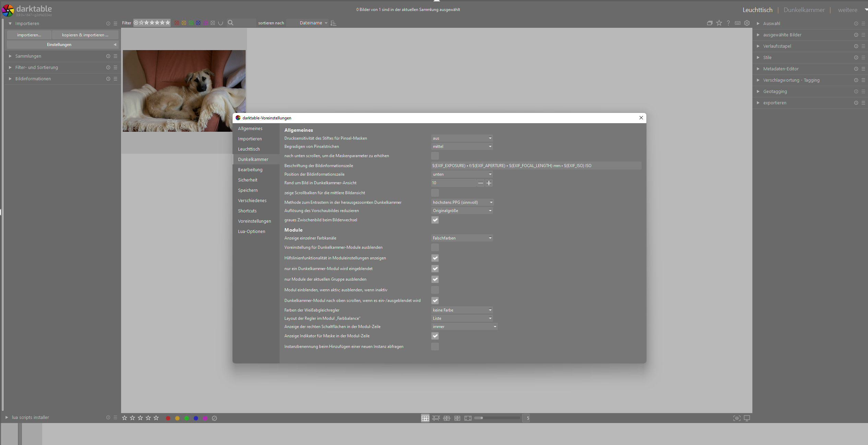Image resolution: width=868 pixels, height=445 pixels.
Task: Open the 'Anzeige einzelner Farbkanäle' dropdown
Action: (462, 238)
